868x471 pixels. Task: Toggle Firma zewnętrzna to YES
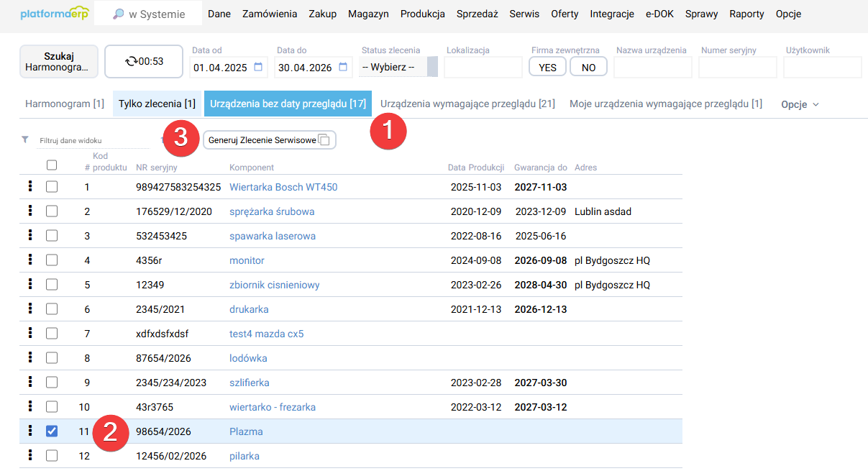[547, 67]
